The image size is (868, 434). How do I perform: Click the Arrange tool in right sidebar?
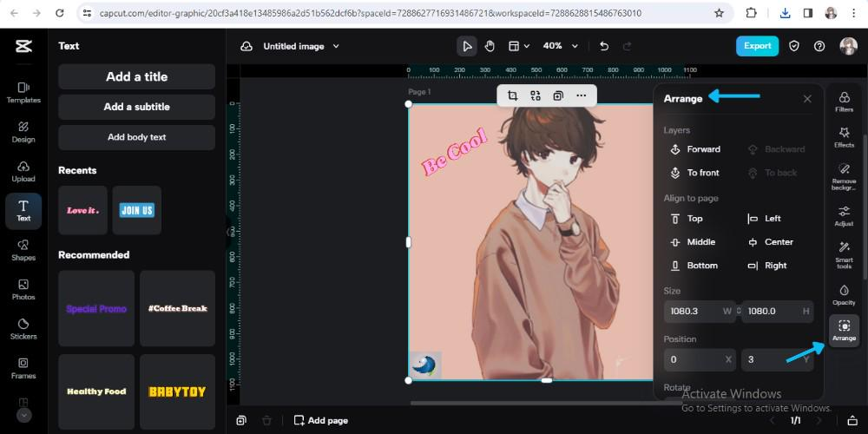(x=845, y=331)
